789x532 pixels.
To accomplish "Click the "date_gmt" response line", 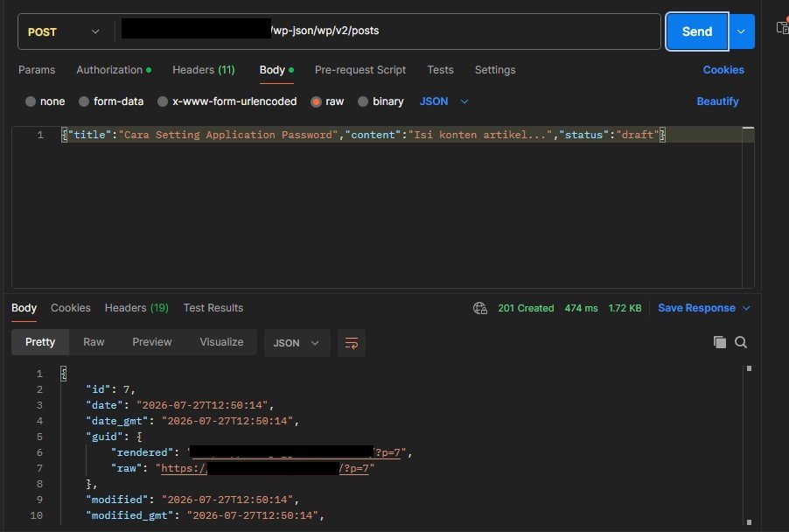I will coord(192,421).
